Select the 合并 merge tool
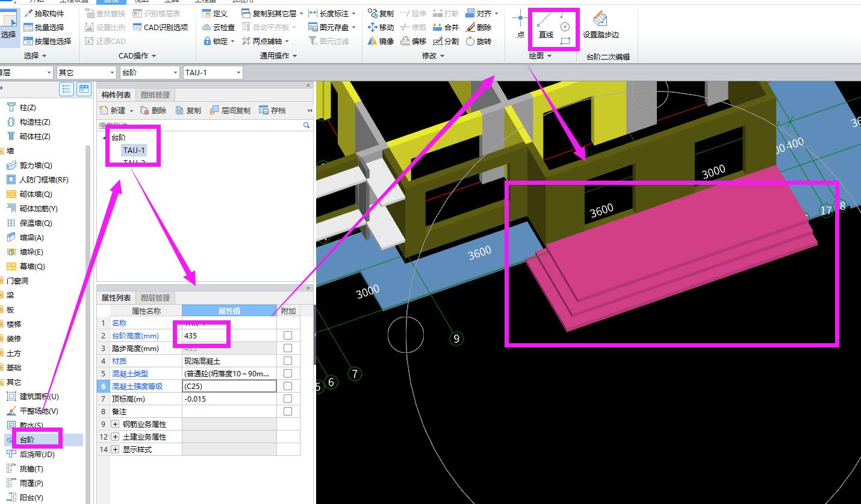This screenshot has height=504, width=861. coord(446,27)
